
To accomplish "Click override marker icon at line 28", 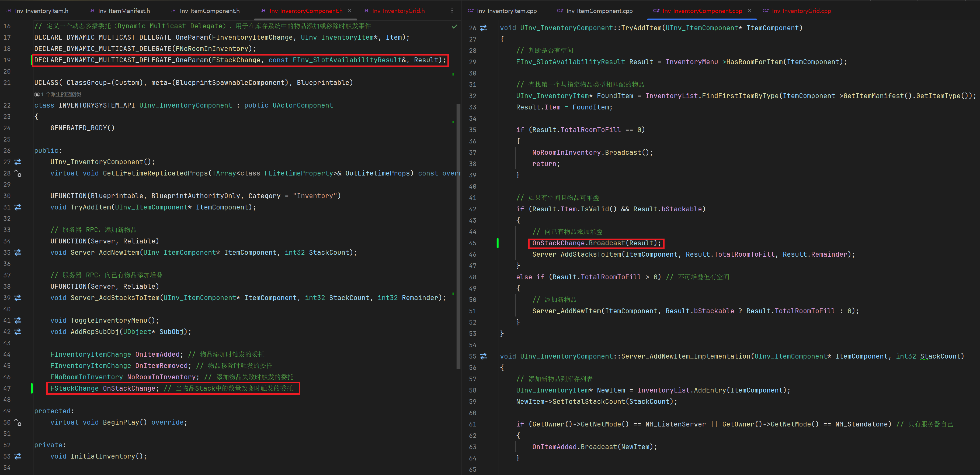I will tap(18, 173).
